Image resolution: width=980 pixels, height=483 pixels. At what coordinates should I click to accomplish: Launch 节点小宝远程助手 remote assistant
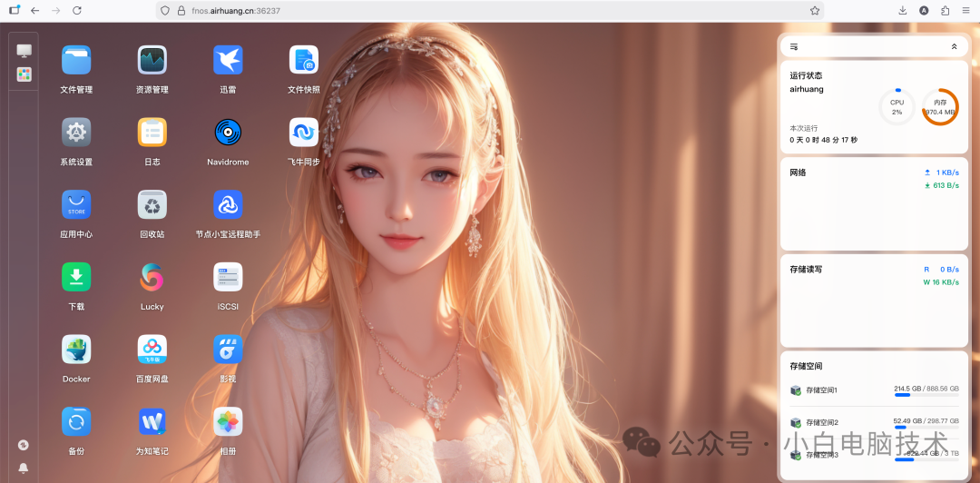point(228,204)
